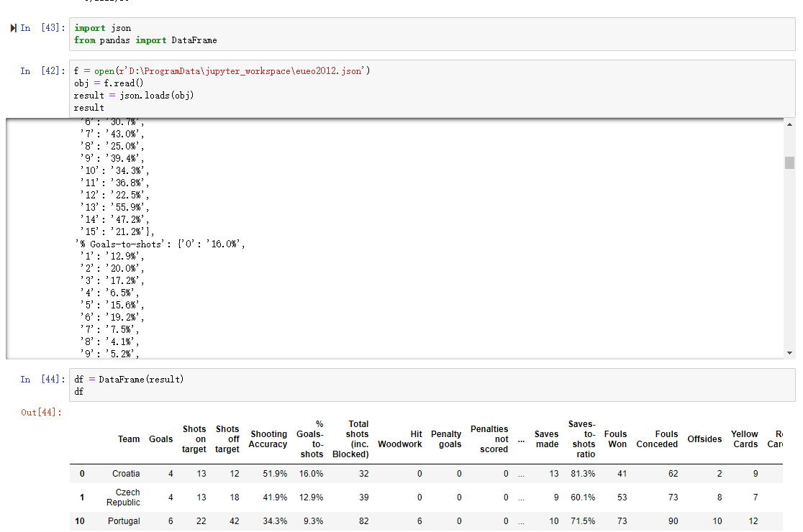Click the Croatia team cell
803x532 pixels.
(x=126, y=474)
